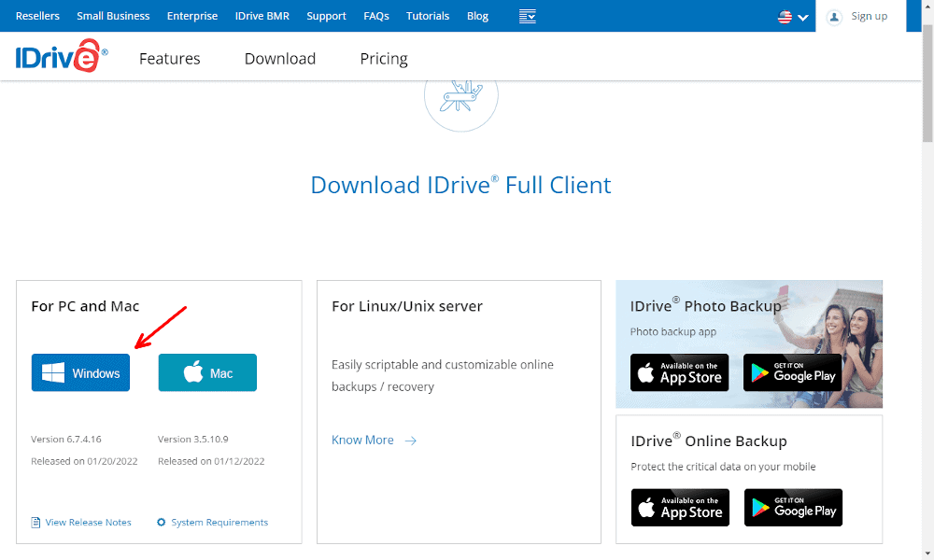Click the Apple logo on Mac button

[193, 372]
